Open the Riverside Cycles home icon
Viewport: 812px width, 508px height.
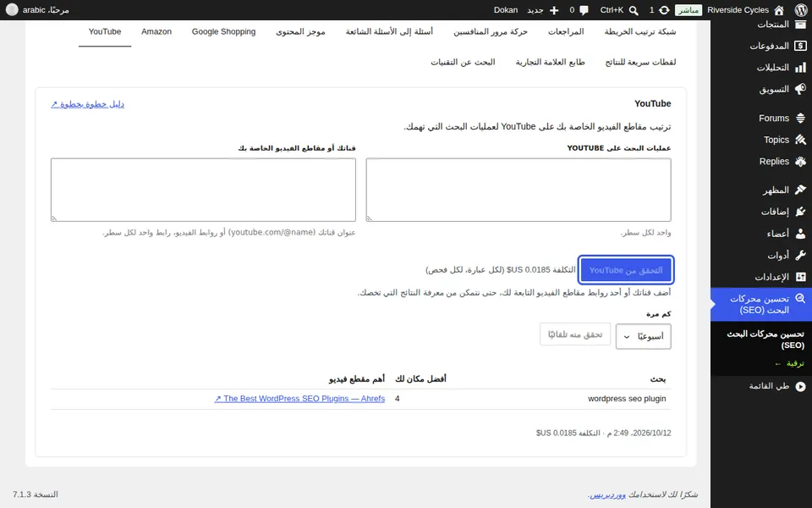tap(779, 10)
